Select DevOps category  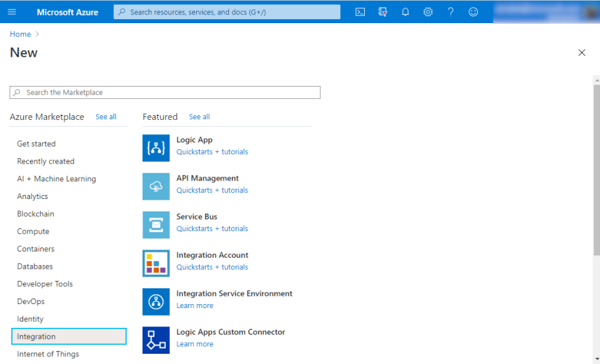(x=31, y=301)
